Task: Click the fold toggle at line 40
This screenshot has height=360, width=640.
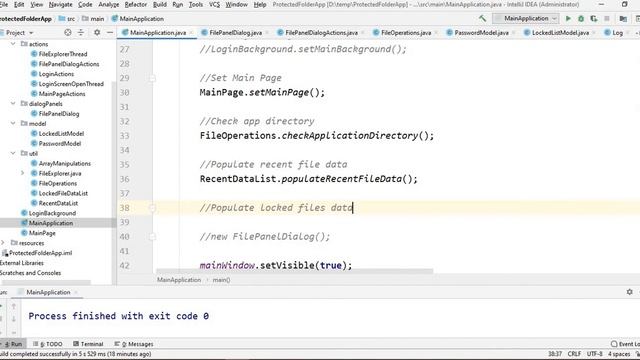Action: click(152, 237)
